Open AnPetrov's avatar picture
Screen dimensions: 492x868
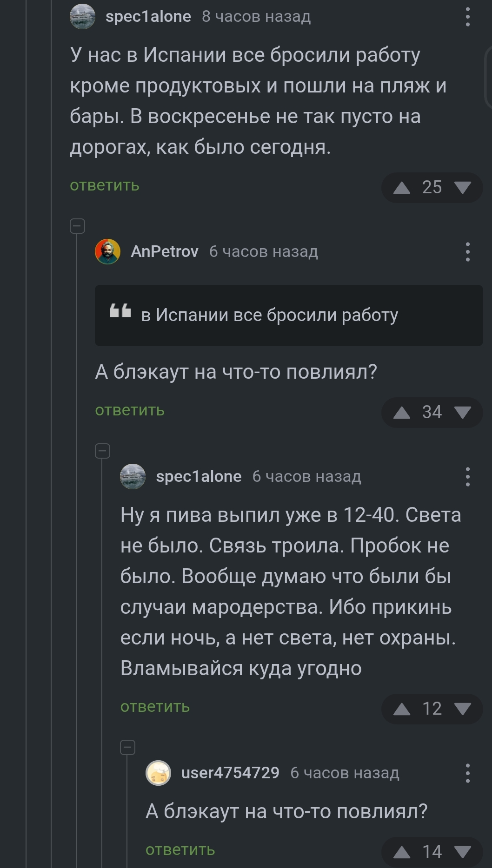[108, 252]
